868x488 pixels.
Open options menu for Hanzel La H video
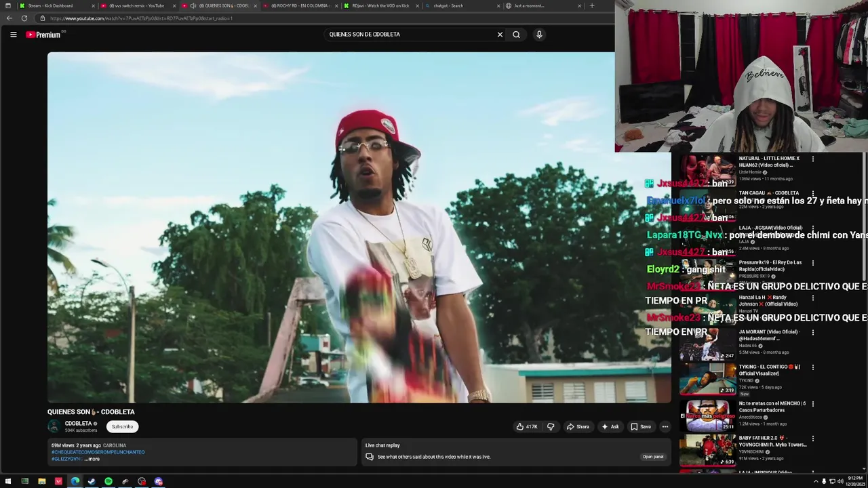point(813,298)
